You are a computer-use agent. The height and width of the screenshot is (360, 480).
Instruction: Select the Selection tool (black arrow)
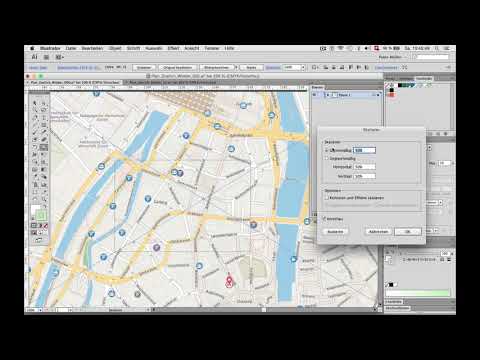35,103
